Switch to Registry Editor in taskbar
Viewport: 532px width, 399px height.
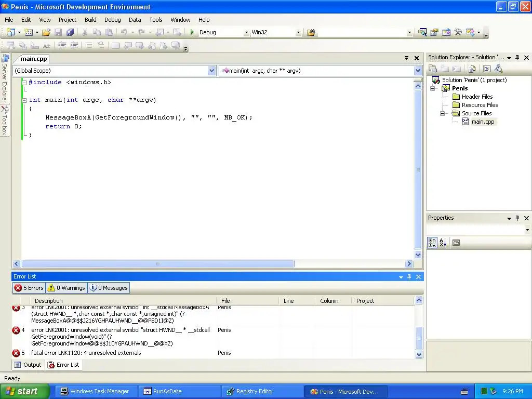(x=262, y=392)
